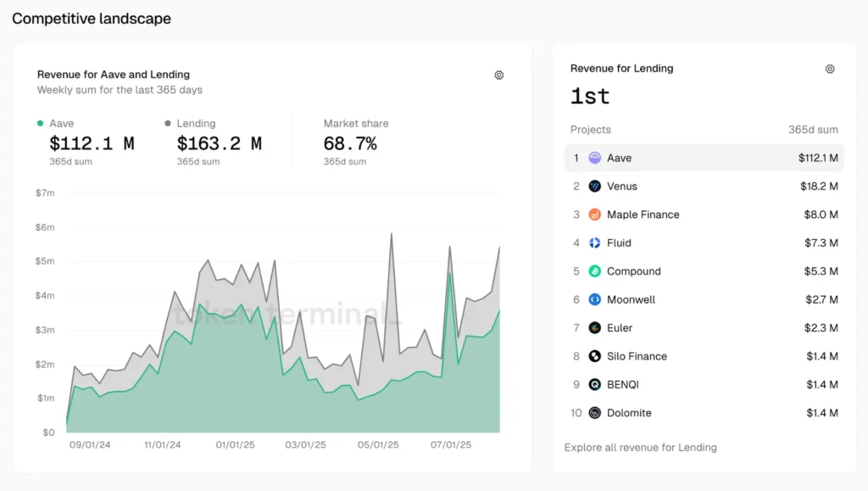The height and width of the screenshot is (491, 868).
Task: Click the 68.7% market share value
Action: click(350, 144)
